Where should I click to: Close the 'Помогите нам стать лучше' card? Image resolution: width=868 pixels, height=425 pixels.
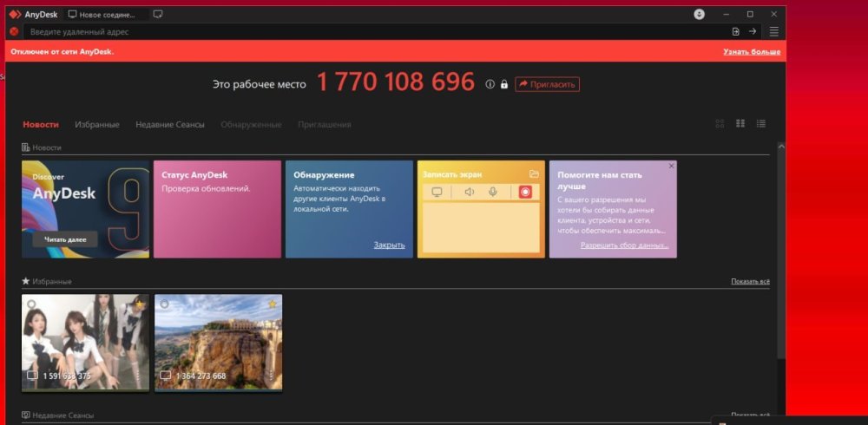pos(672,166)
